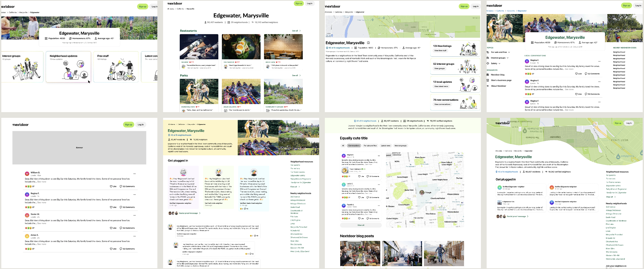Click the SIEMPRE restaurant photo
644x269 pixels.
199,47
